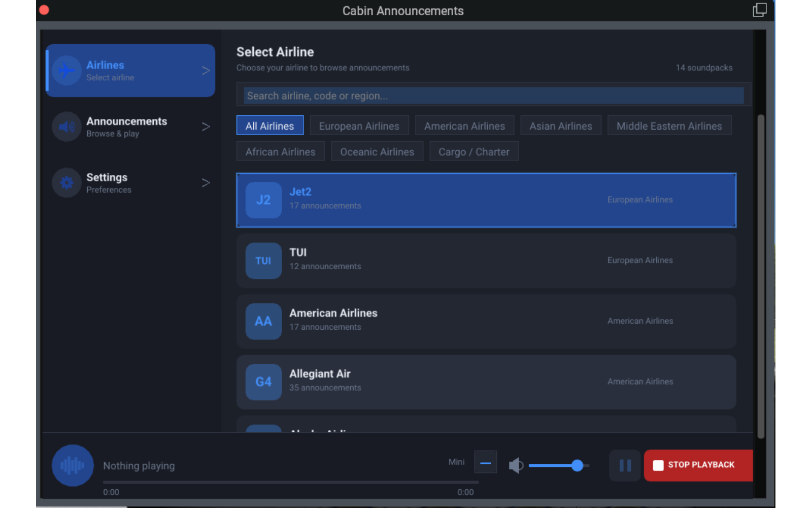Filter by African Airlines
Image resolution: width=812 pixels, height=508 pixels.
(x=281, y=151)
